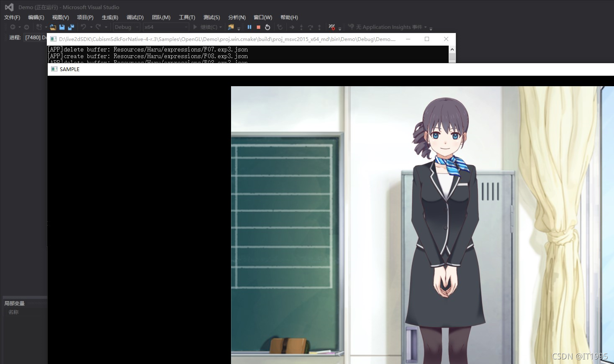Step Out of the current function
The width and height of the screenshot is (614, 364).
coord(319,27)
